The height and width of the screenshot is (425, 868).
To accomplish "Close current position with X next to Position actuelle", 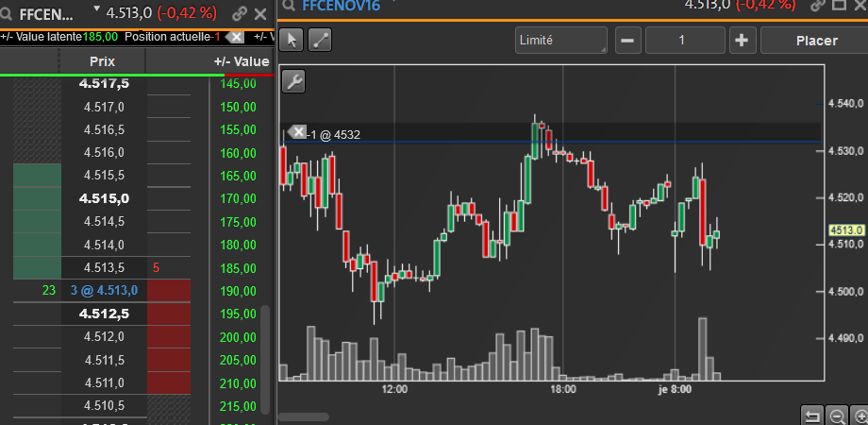I will point(235,37).
